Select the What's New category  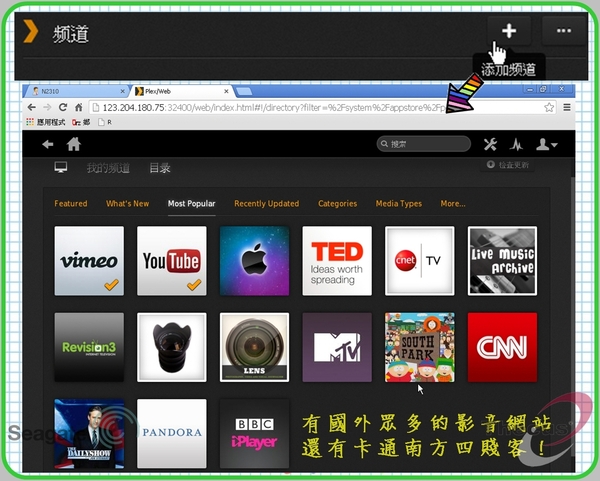(127, 204)
